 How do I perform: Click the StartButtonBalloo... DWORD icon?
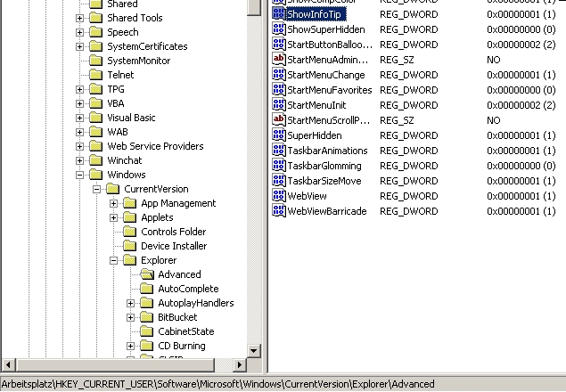tap(279, 45)
